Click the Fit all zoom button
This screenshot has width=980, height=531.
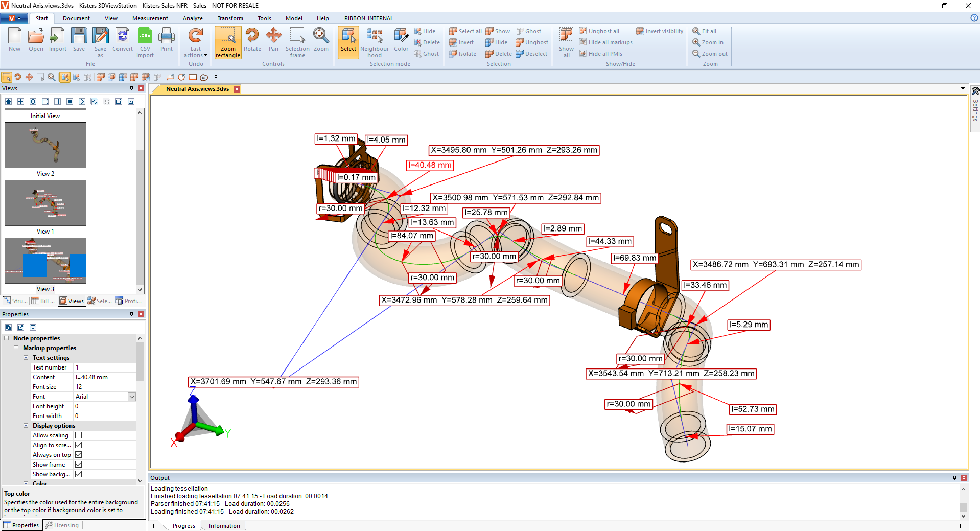pyautogui.click(x=705, y=31)
